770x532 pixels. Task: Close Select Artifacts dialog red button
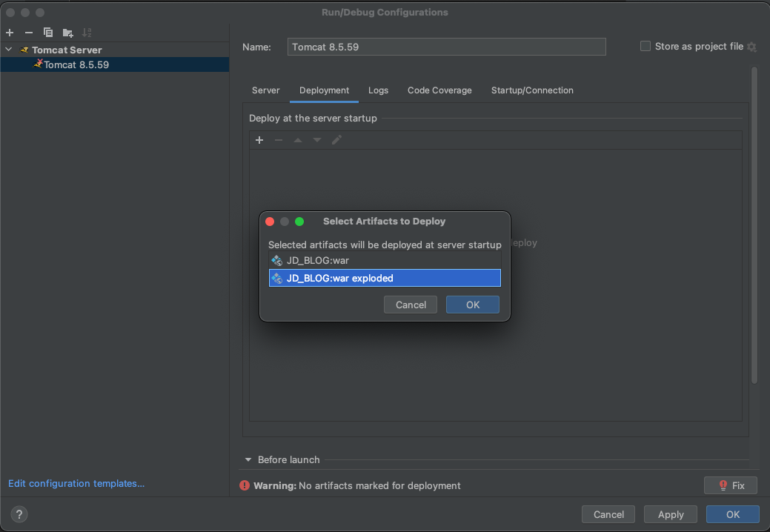click(x=270, y=222)
